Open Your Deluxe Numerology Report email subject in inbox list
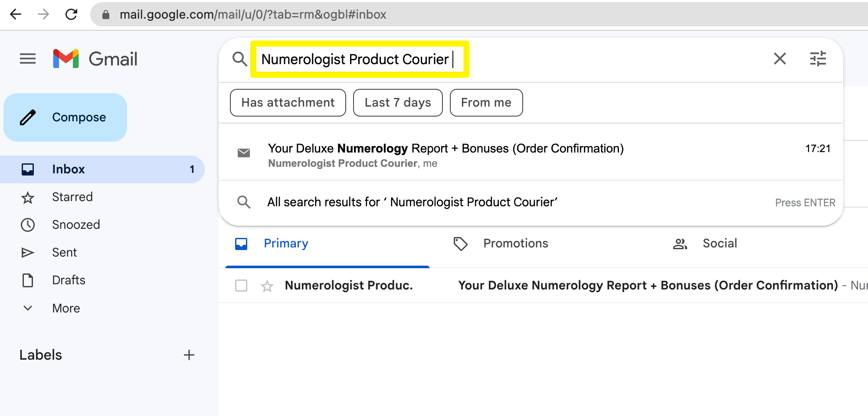The height and width of the screenshot is (416, 868). tap(648, 286)
